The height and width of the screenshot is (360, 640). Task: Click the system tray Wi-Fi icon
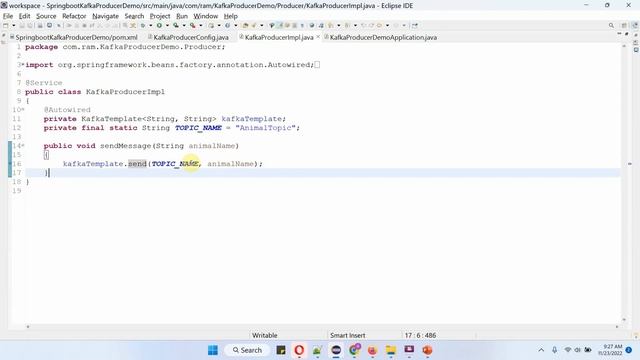[x=568, y=350]
